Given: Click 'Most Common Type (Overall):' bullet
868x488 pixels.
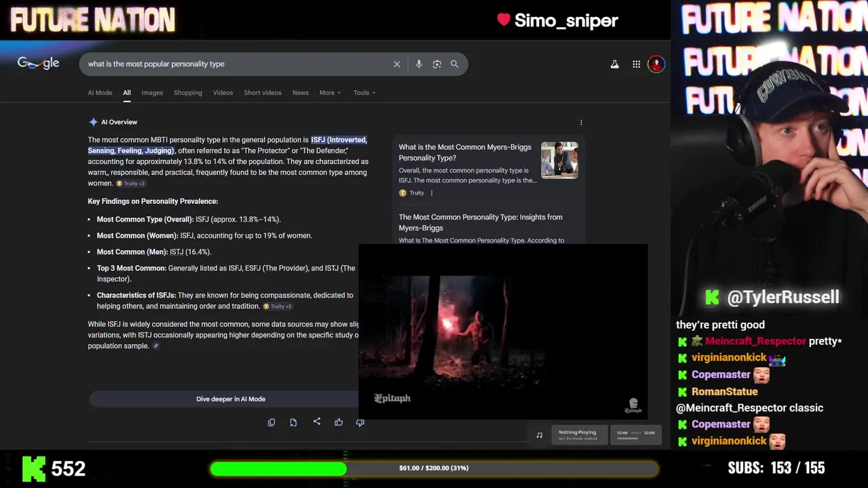Looking at the screenshot, I should [145, 220].
